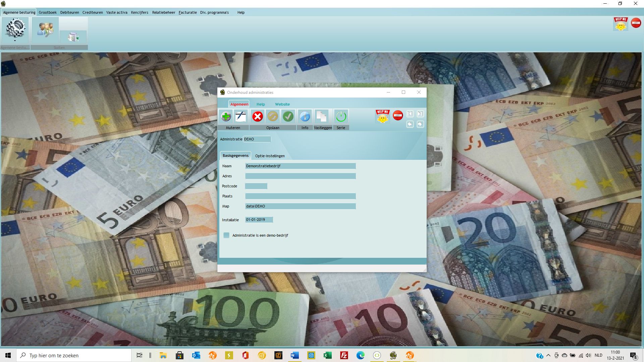The width and height of the screenshot is (644, 362).
Task: Open the Crediteuren menu
Action: click(x=93, y=12)
